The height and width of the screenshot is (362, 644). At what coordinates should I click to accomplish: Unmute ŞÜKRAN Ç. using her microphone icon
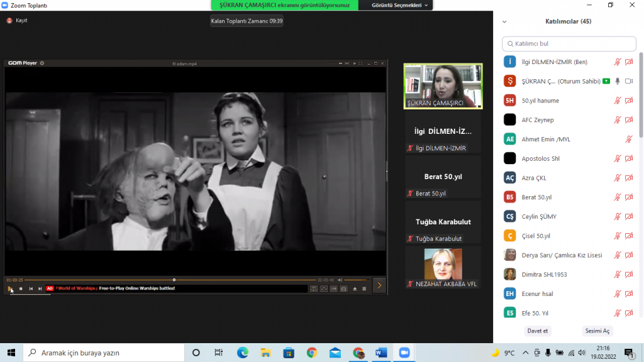coord(617,80)
